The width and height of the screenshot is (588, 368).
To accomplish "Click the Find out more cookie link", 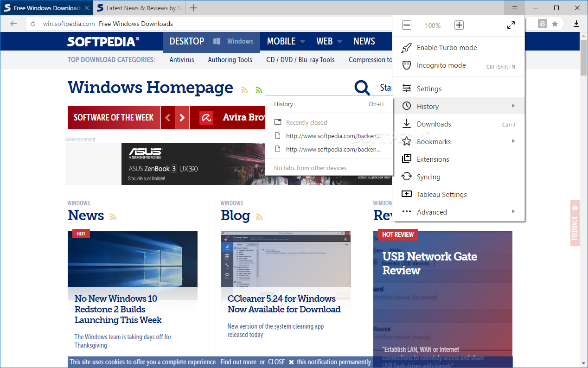I will (238, 362).
